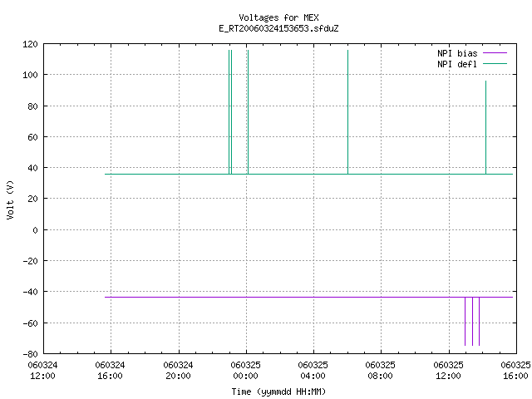Click the first purple bias dip after 12:00
Screen dimensions: 532x399
click(465, 322)
